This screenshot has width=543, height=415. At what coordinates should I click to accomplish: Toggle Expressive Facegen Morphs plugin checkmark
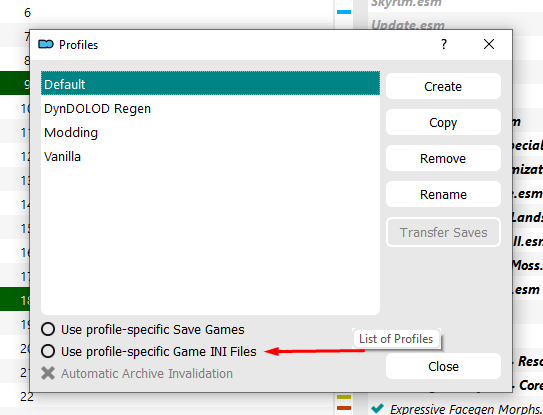pos(377,408)
